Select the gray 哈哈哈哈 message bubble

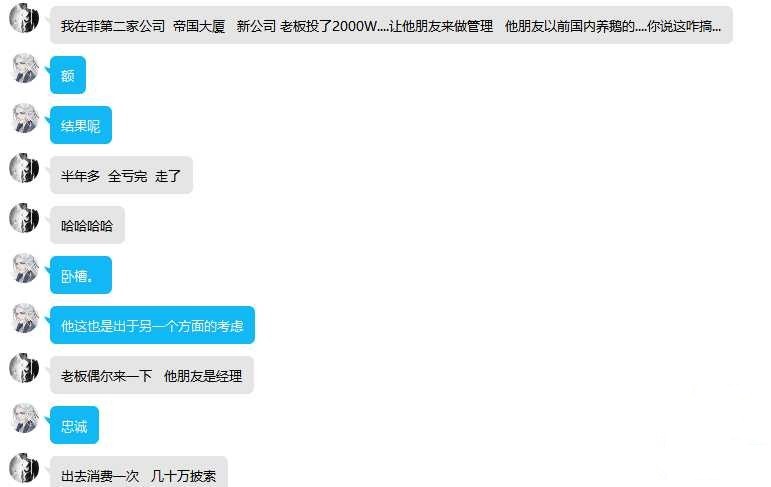87,225
